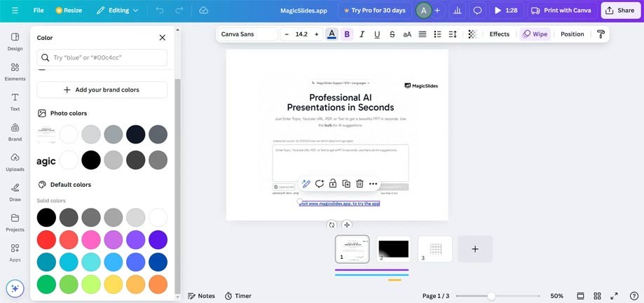Toggle bold formatting

(x=347, y=34)
